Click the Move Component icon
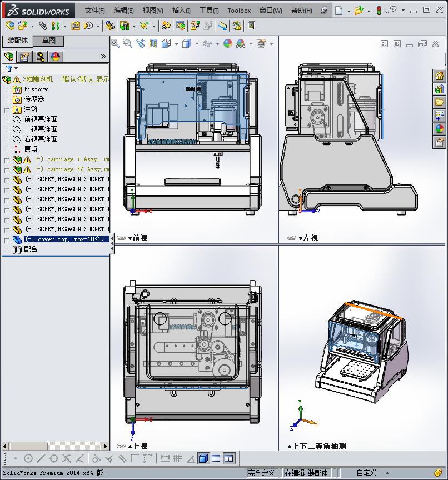 coord(88,26)
